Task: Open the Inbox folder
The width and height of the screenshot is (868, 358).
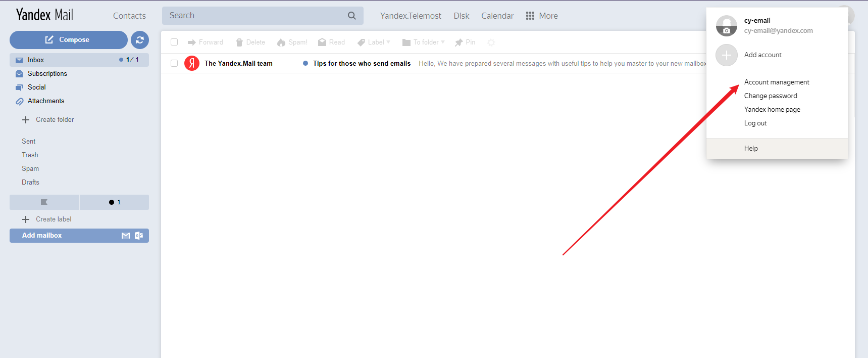Action: point(79,60)
